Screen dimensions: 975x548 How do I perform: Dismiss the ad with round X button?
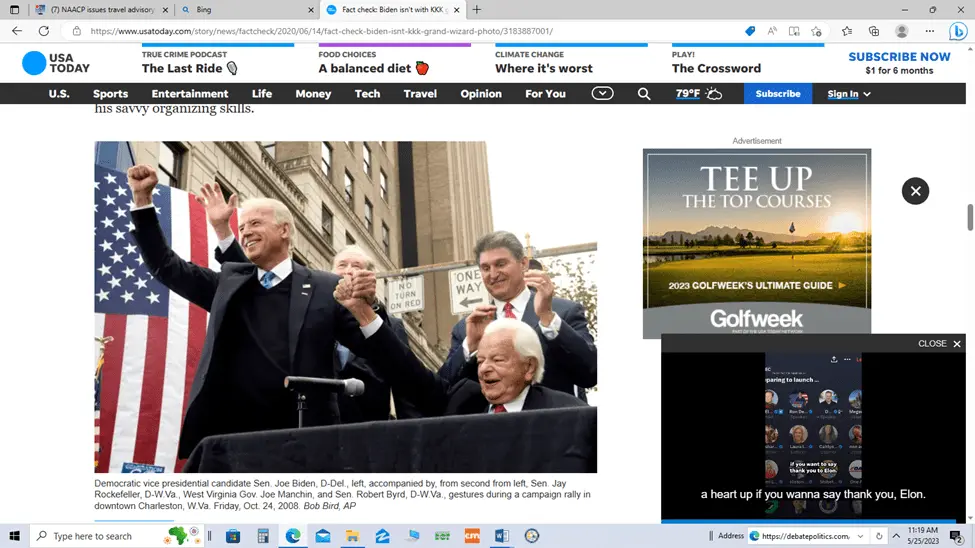(x=915, y=191)
